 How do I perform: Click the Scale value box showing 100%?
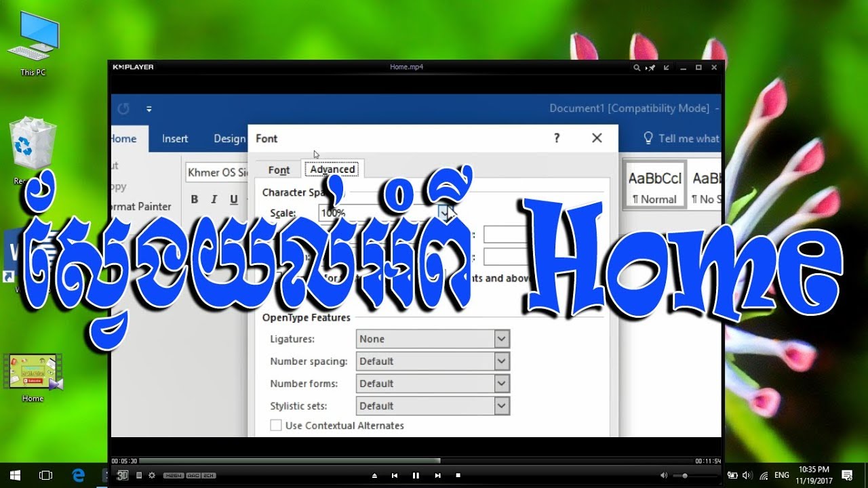pos(378,213)
